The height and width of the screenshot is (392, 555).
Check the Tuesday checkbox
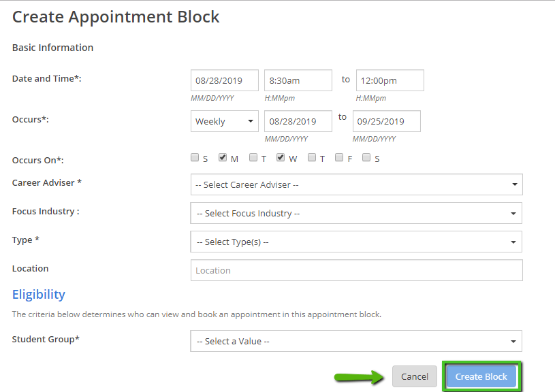[x=253, y=158]
